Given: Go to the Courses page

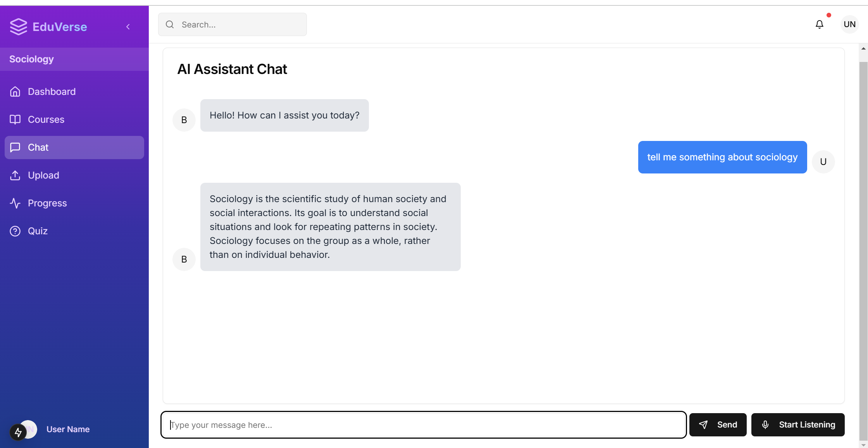Looking at the screenshot, I should click(46, 120).
